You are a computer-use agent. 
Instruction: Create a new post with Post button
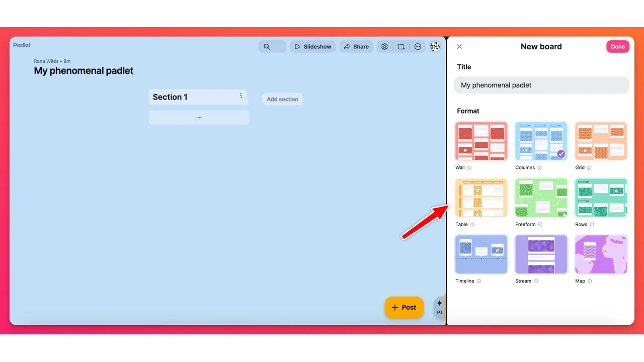coord(404,307)
